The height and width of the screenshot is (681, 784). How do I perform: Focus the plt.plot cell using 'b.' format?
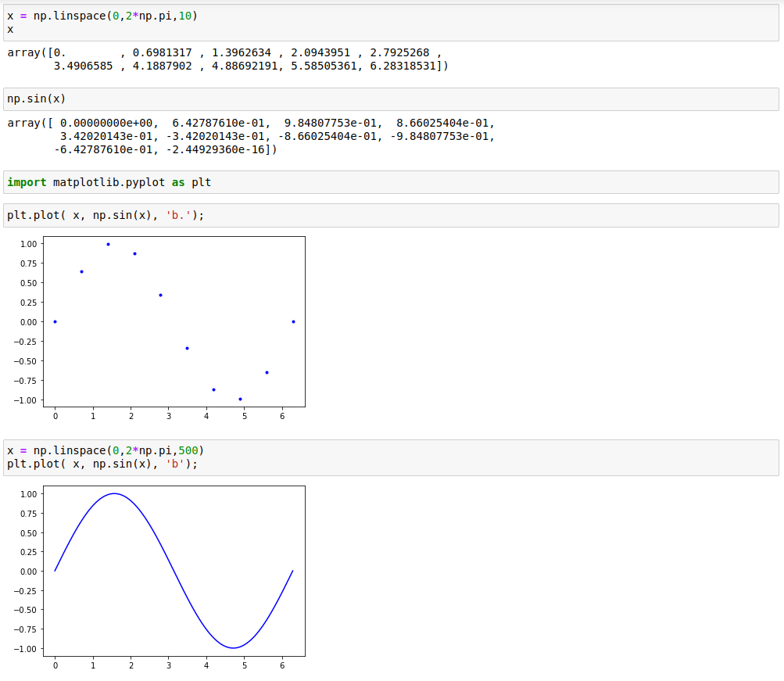point(391,215)
